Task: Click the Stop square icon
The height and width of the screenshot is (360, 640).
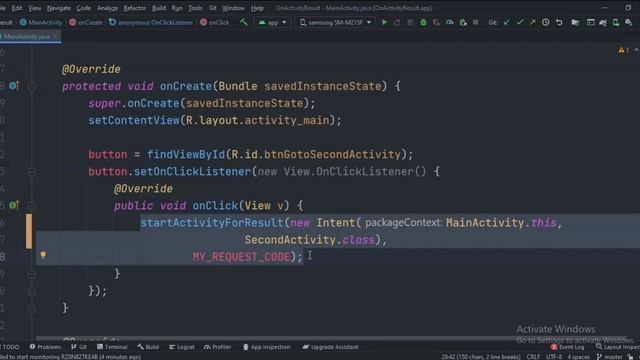Action: pyautogui.click(x=476, y=22)
